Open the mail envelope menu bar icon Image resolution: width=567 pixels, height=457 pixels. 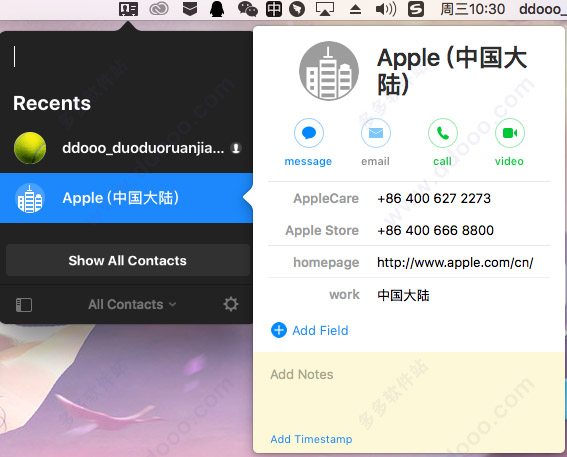click(190, 9)
